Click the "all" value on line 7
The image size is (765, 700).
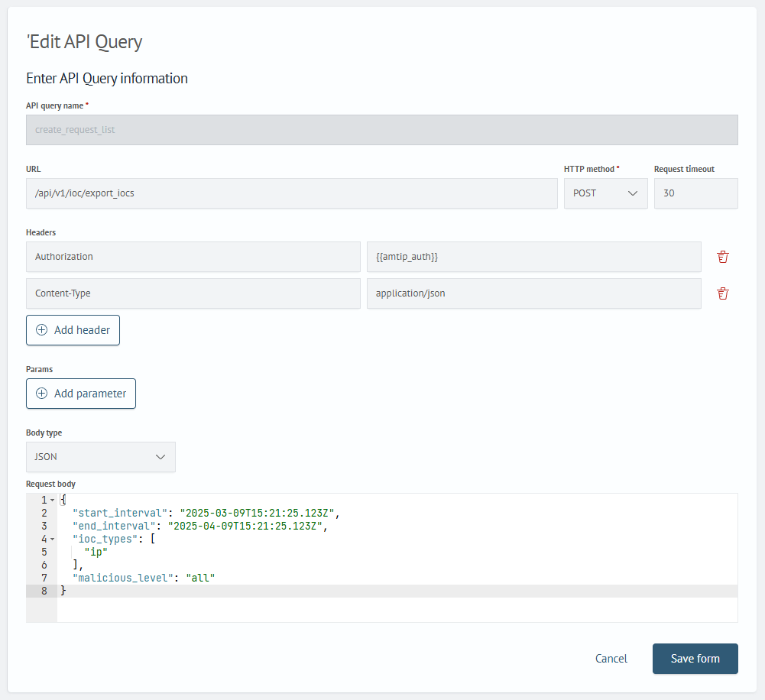click(x=200, y=578)
